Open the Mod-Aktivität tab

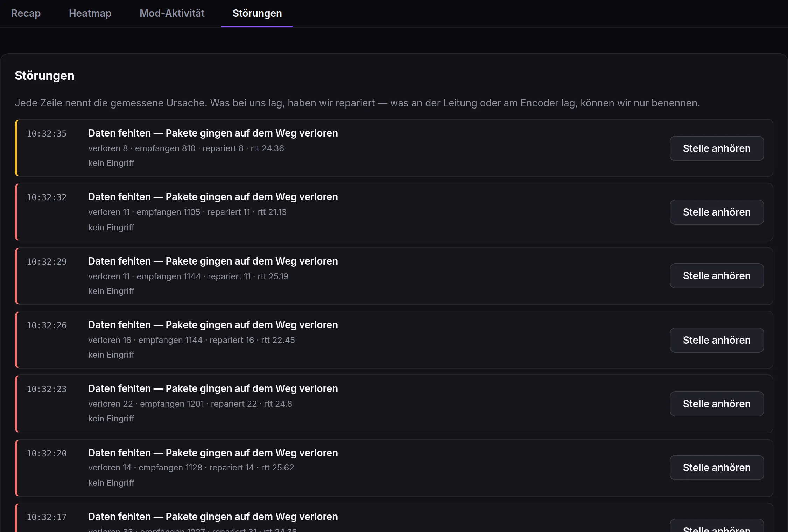coord(172,13)
